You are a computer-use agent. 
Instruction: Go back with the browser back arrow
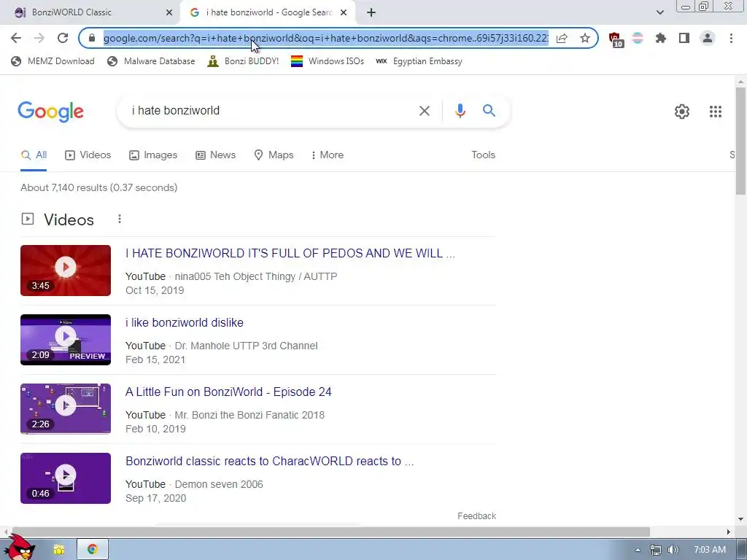pos(16,38)
